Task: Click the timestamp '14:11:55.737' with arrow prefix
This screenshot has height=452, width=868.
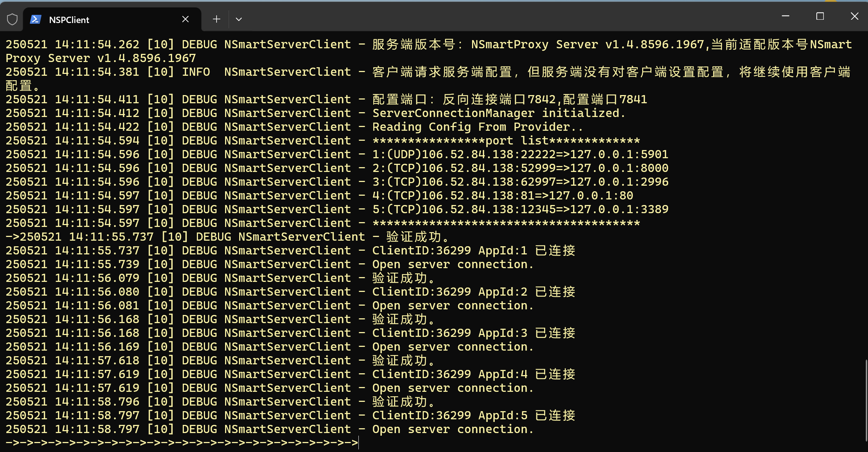Action: 111,237
